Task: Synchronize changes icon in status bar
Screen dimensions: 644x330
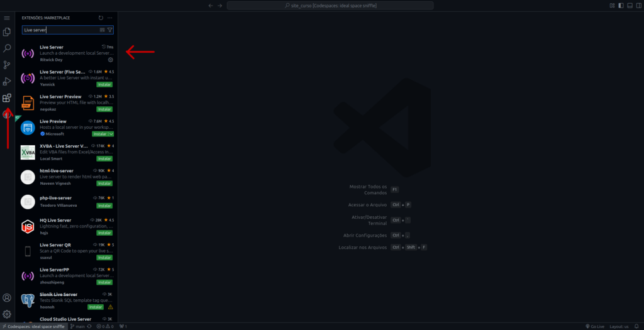Action: click(89, 327)
